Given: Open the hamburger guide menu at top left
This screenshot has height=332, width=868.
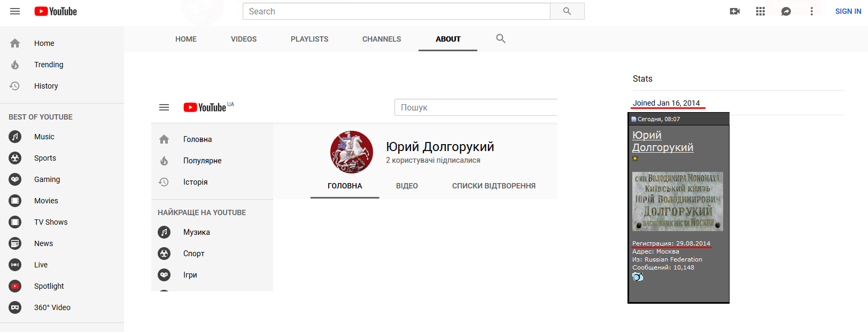Looking at the screenshot, I should (x=15, y=11).
